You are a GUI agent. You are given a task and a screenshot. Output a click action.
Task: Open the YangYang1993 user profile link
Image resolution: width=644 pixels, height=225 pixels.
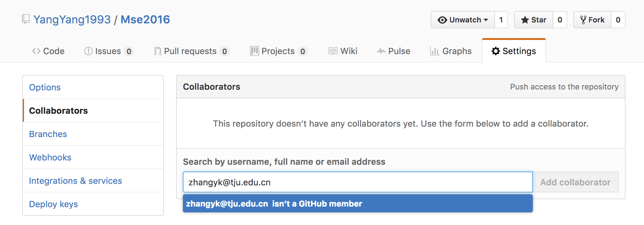(72, 19)
